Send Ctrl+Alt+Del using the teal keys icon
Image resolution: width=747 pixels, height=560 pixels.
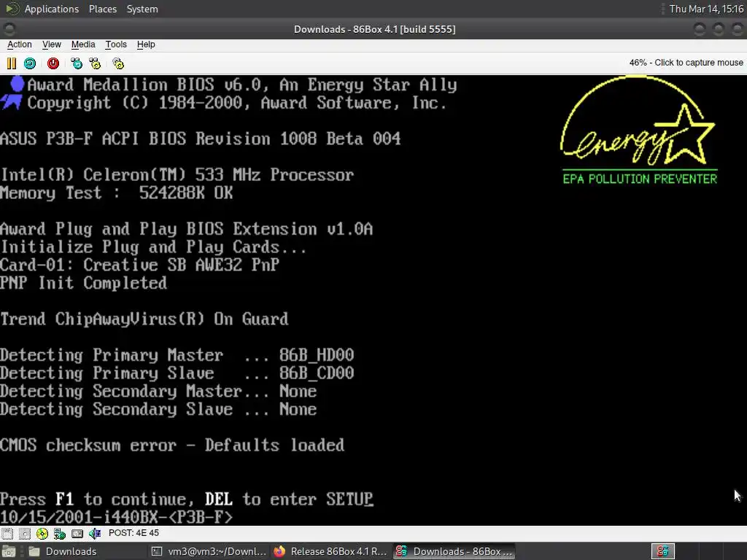point(76,63)
